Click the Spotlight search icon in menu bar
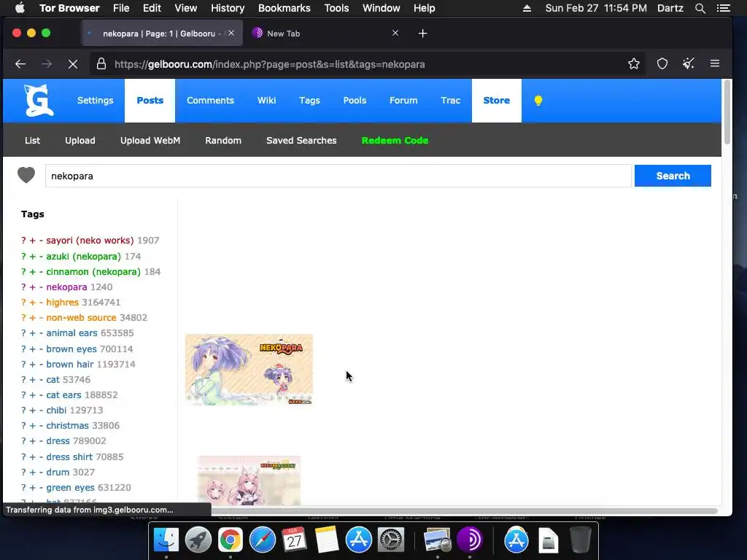Screen dimensions: 747x560 700,8
